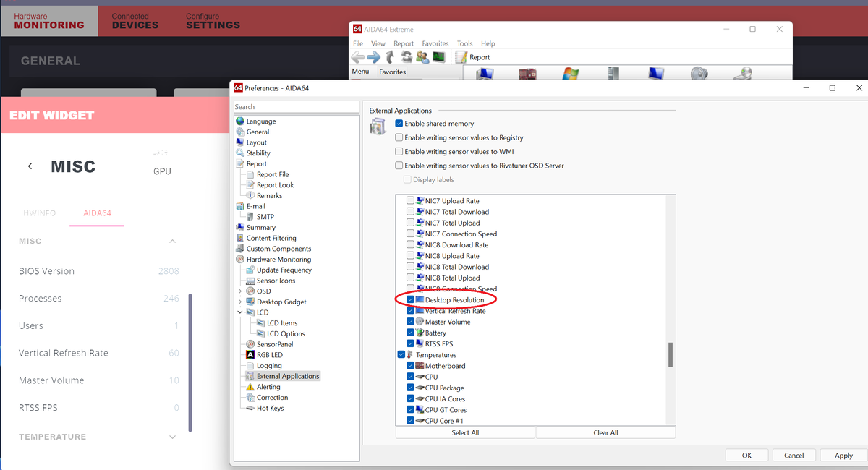The width and height of the screenshot is (868, 470).
Task: Uncheck Enable shared memory
Action: pos(399,124)
